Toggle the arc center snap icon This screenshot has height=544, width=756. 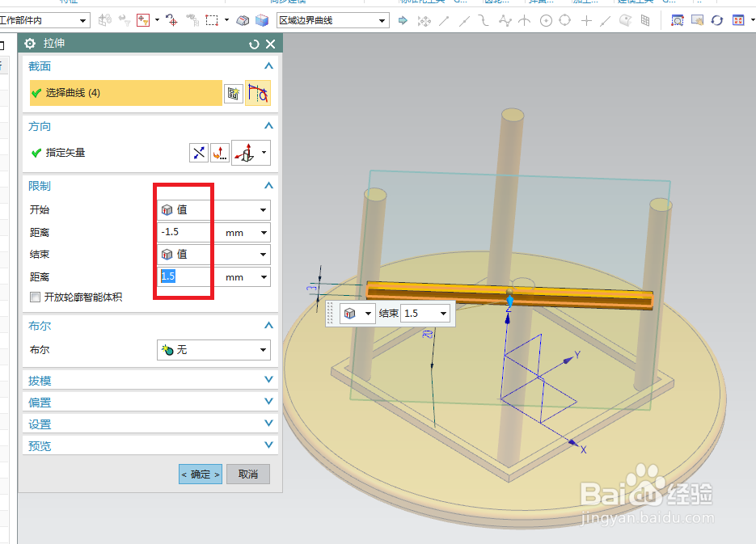point(546,21)
